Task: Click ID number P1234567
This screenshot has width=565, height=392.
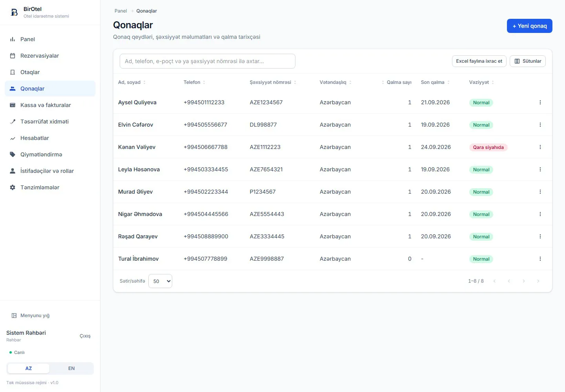Action: (262, 192)
